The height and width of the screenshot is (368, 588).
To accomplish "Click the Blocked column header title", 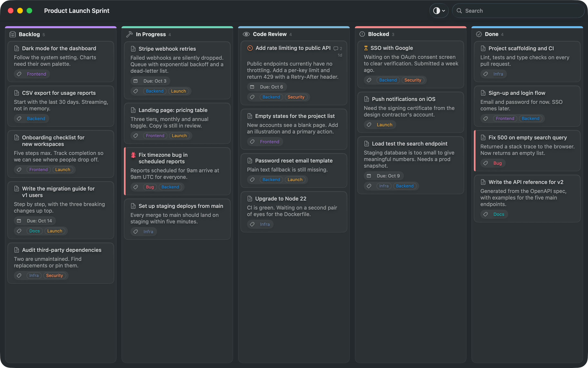I will (379, 34).
